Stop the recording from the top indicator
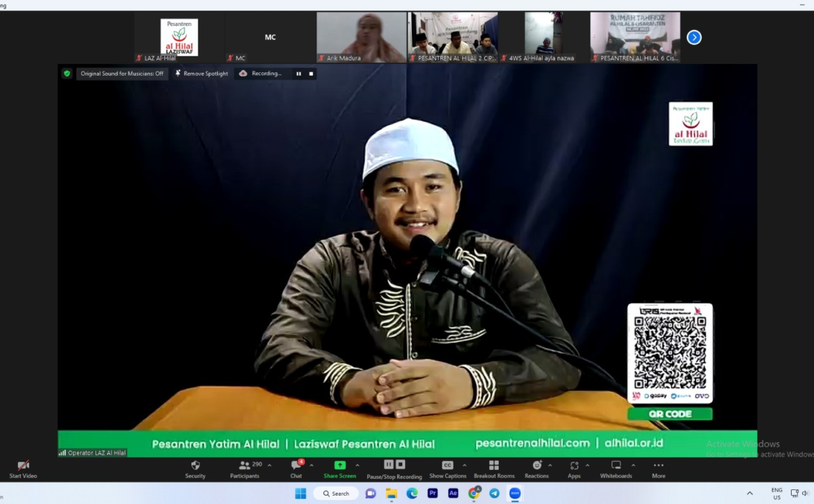 coord(311,74)
